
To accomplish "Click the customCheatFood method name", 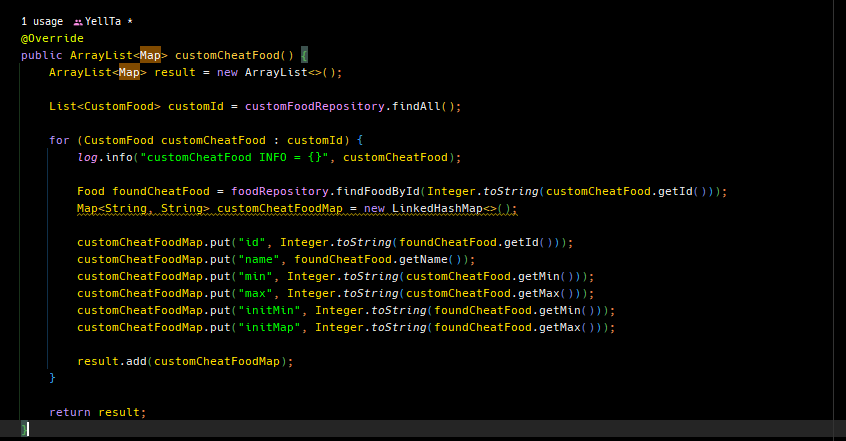I will click(227, 55).
